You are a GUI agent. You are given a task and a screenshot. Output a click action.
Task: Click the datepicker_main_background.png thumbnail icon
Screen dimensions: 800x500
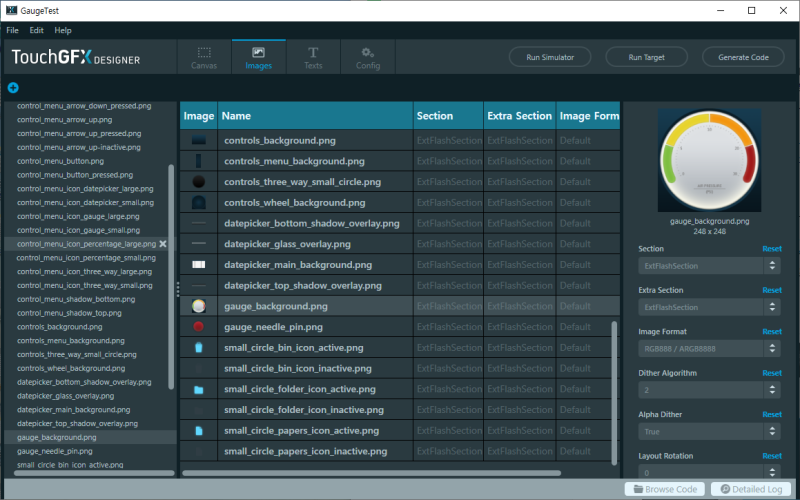(x=198, y=265)
